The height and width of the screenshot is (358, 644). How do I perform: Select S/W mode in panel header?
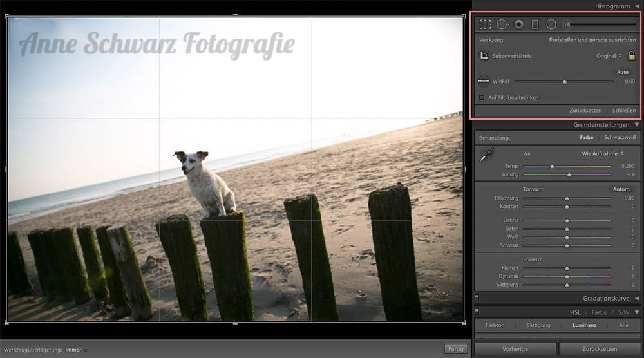[623, 312]
